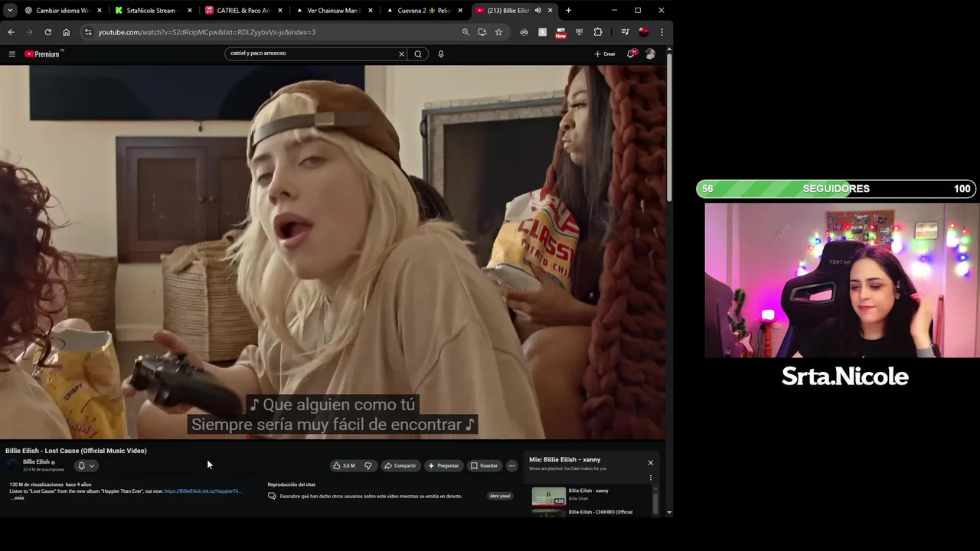Image resolution: width=980 pixels, height=551 pixels.
Task: Click the video title 'Billie Eilish - Lost Cause'
Action: tap(76, 451)
